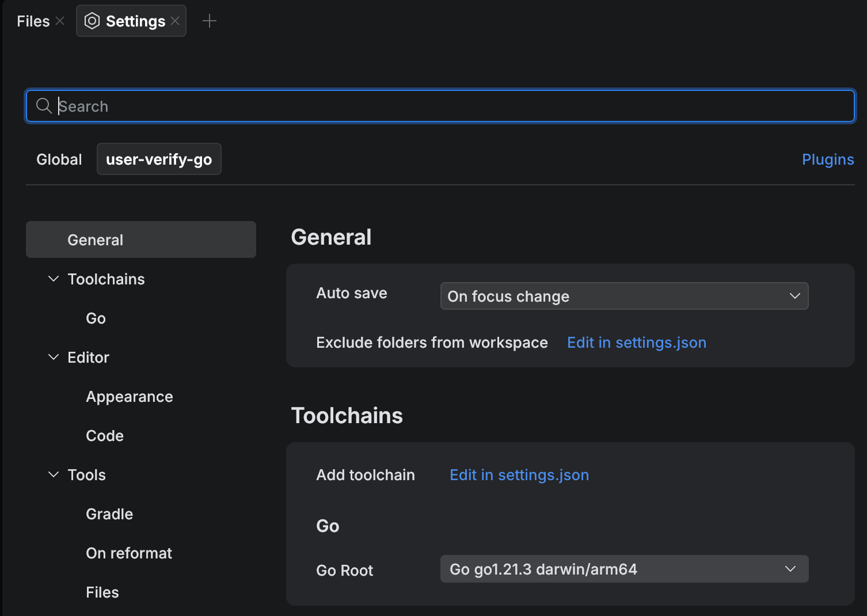Select the Global settings scope

[x=59, y=159]
